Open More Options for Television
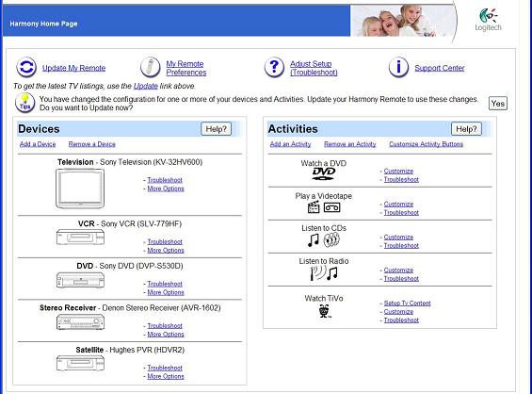The height and width of the screenshot is (394, 532). tap(166, 189)
